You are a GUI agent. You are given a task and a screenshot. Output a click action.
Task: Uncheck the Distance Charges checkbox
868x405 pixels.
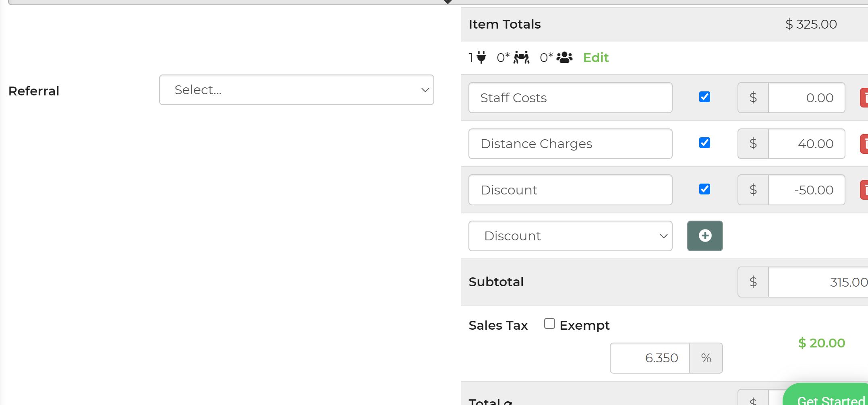pyautogui.click(x=704, y=143)
